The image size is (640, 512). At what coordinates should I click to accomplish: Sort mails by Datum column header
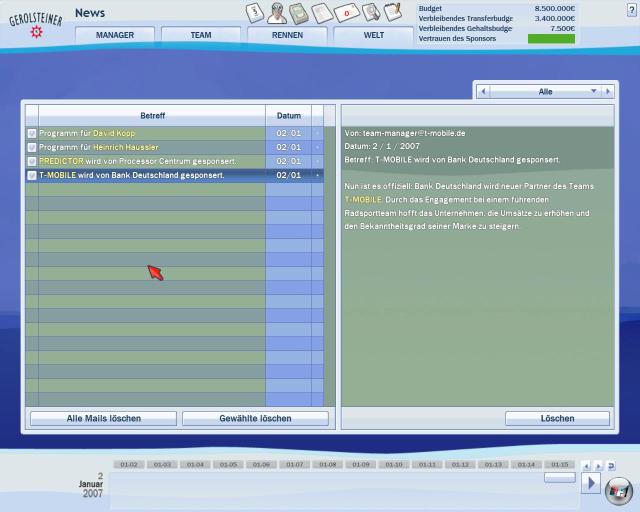point(289,116)
